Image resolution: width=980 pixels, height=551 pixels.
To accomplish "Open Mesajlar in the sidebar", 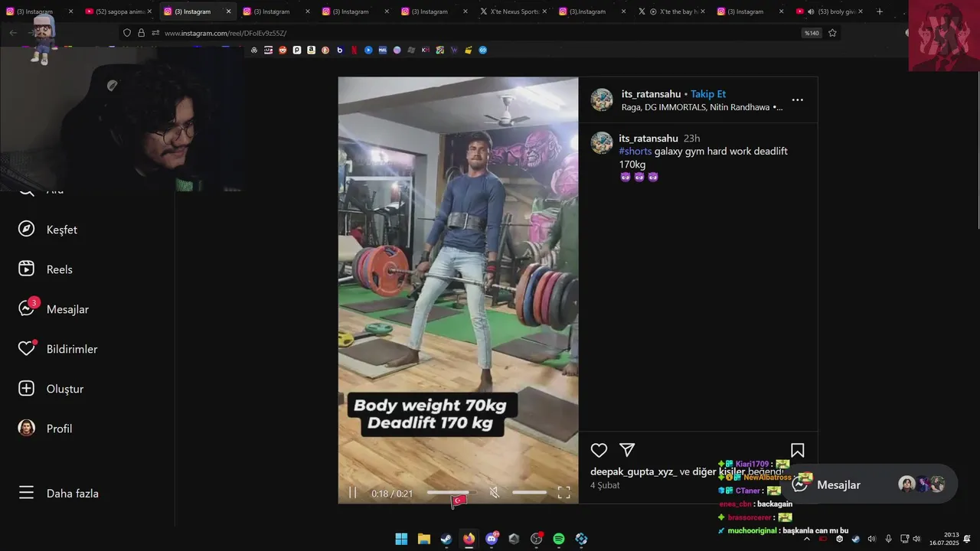I will (54, 309).
